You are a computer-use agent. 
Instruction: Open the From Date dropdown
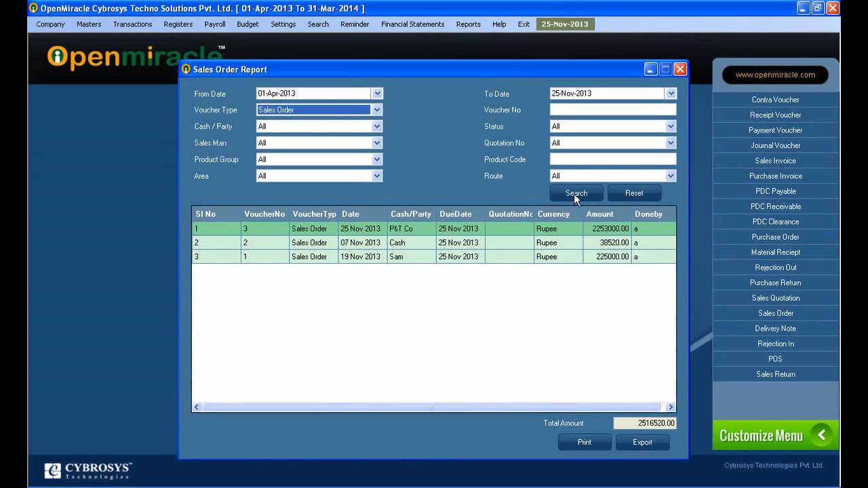tap(378, 94)
